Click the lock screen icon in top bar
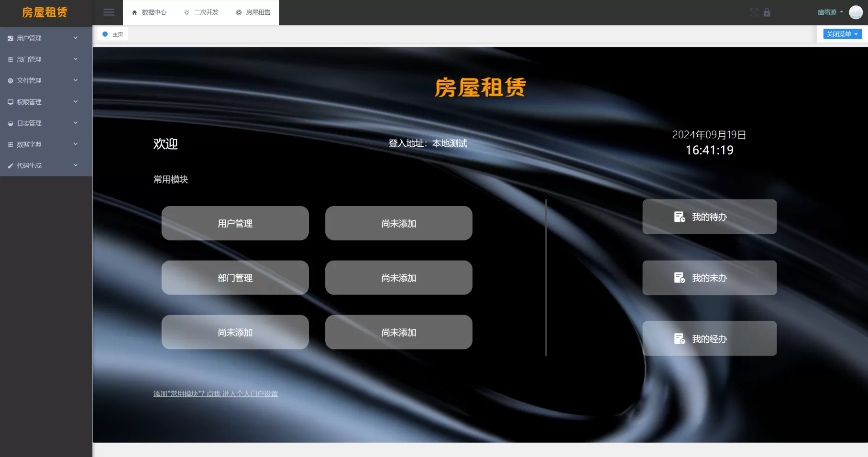Viewport: 868px width, 457px height. pyautogui.click(x=767, y=12)
